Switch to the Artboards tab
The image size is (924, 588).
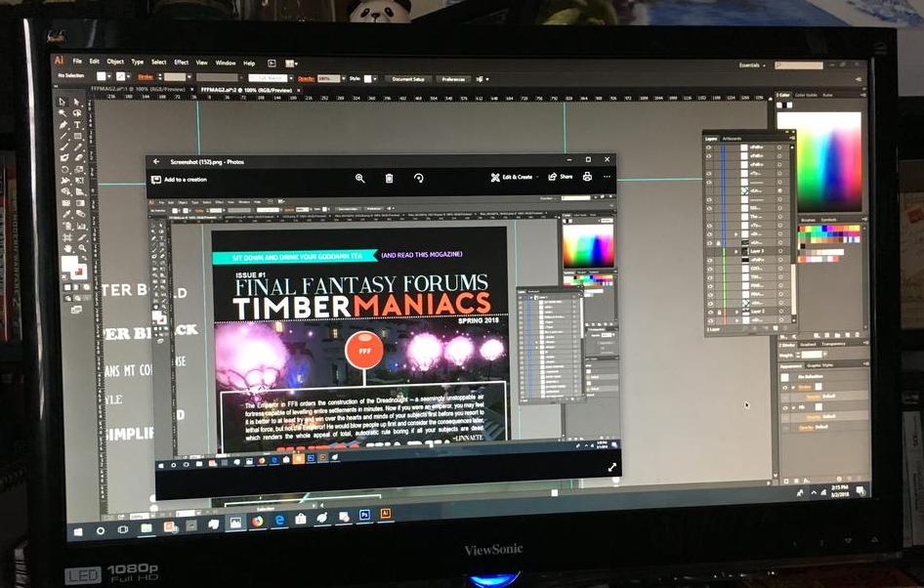pos(731,139)
